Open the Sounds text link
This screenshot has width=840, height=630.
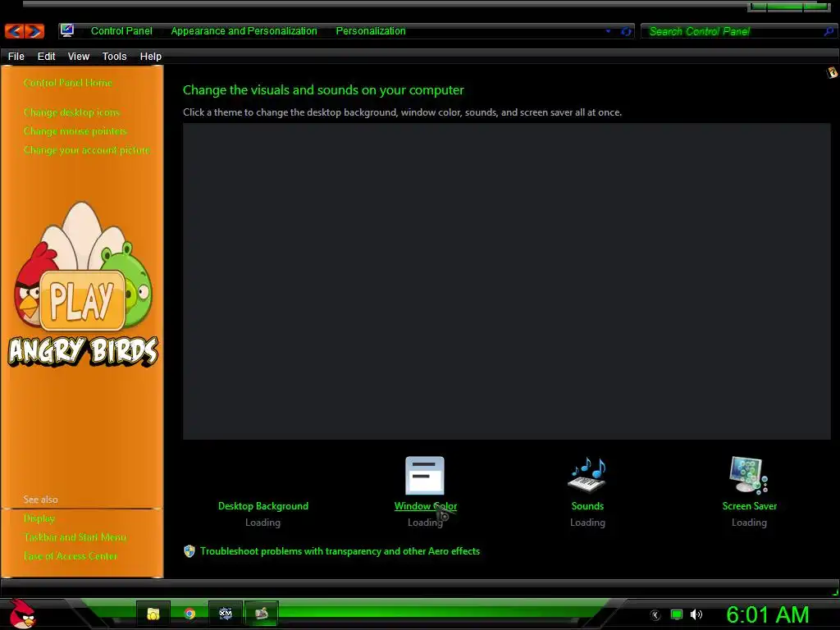coord(587,506)
